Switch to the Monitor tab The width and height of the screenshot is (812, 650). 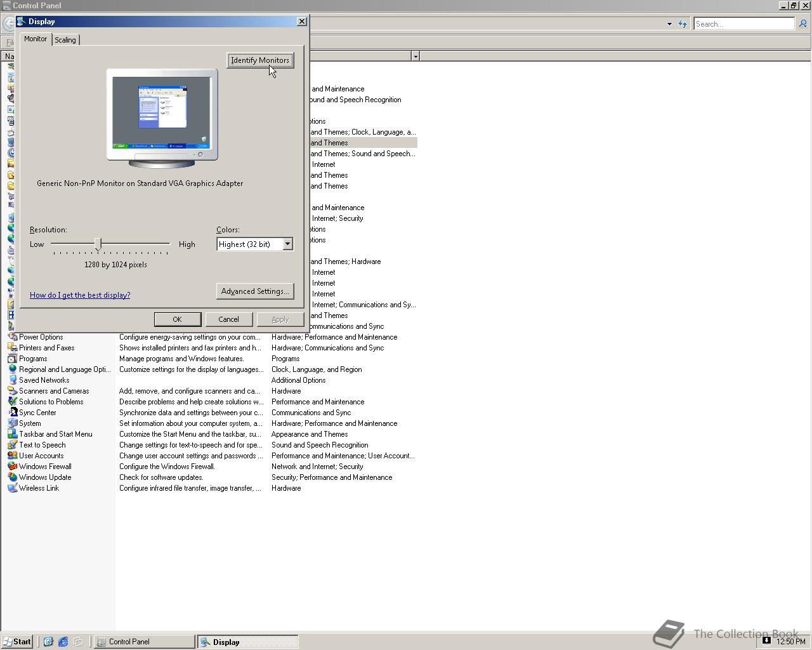click(36, 39)
